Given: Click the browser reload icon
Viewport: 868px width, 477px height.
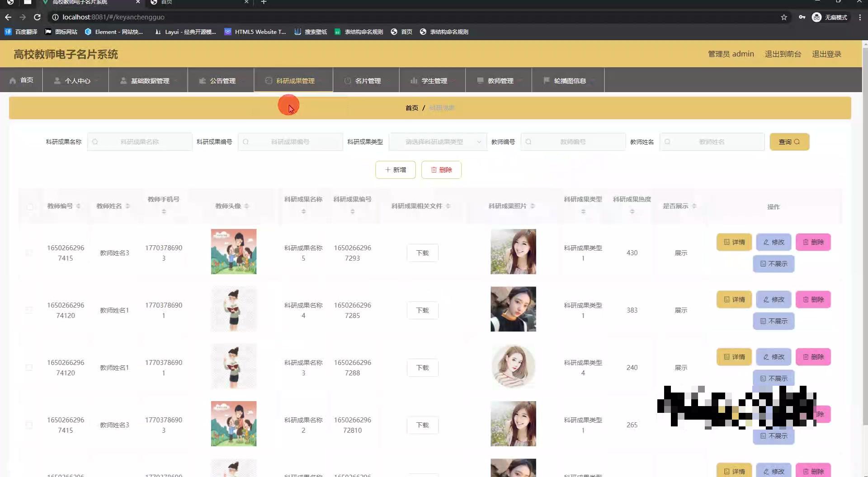Looking at the screenshot, I should [x=37, y=17].
